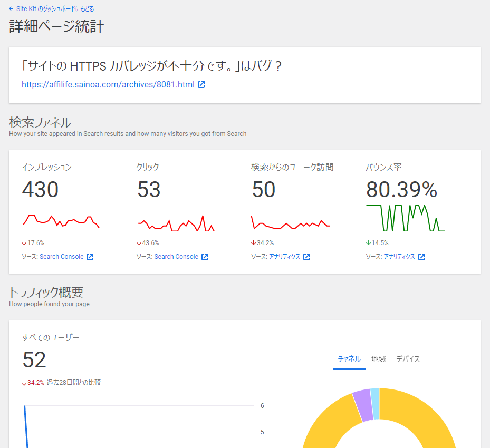The height and width of the screenshot is (448, 490).
Task: Click the すべてのユーザー value 52
Action: coord(34,359)
